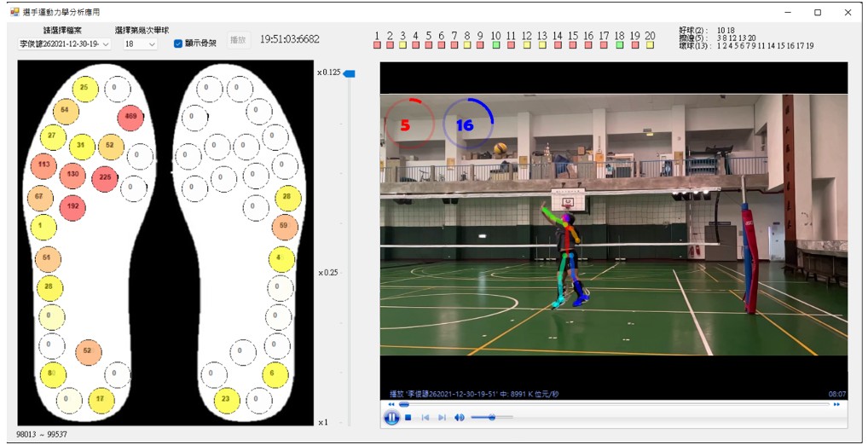Click the left foot sensor reading 469
This screenshot has height=445, width=868.
coord(130,117)
